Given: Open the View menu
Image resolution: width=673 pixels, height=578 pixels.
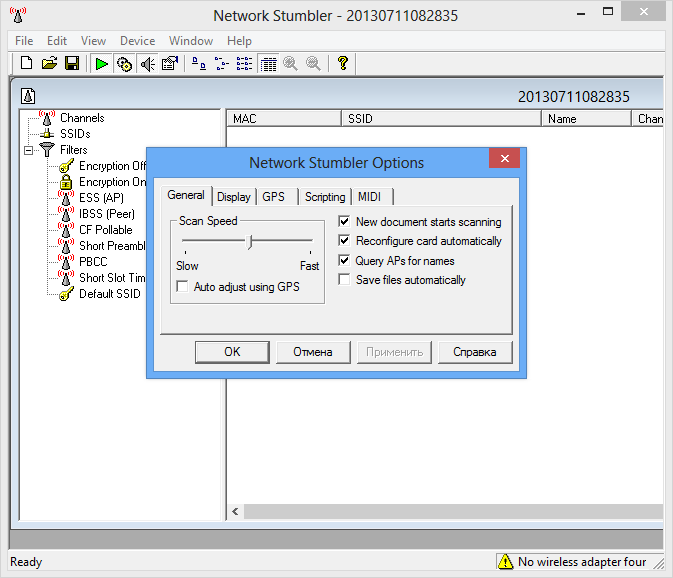Looking at the screenshot, I should coord(93,41).
